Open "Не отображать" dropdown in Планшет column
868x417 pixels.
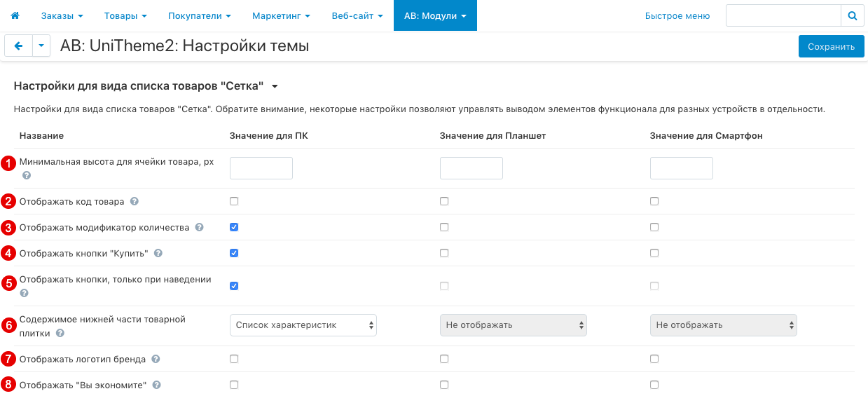point(513,324)
